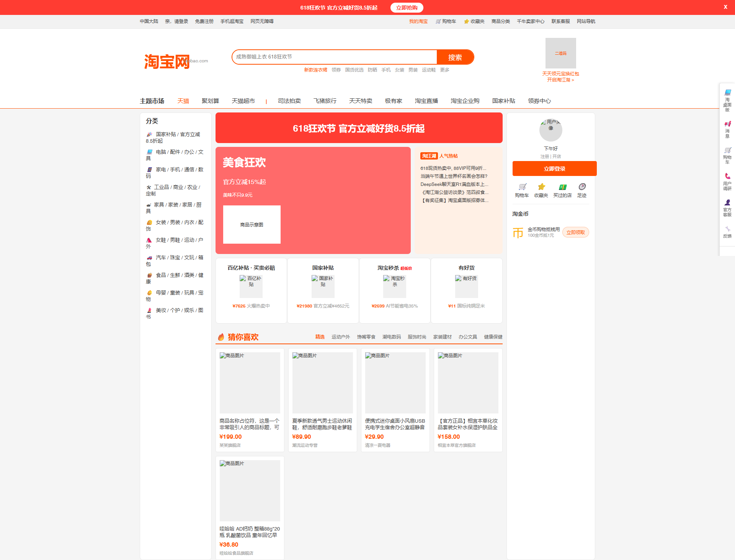Click the orange 立即登录 button
The width and height of the screenshot is (735, 560).
[x=554, y=169]
